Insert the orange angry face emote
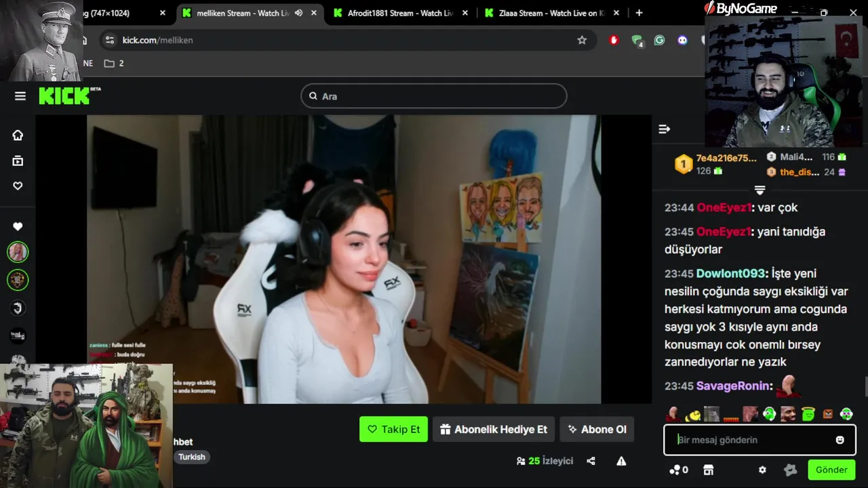Screen dimensions: 868x488 click(827, 414)
